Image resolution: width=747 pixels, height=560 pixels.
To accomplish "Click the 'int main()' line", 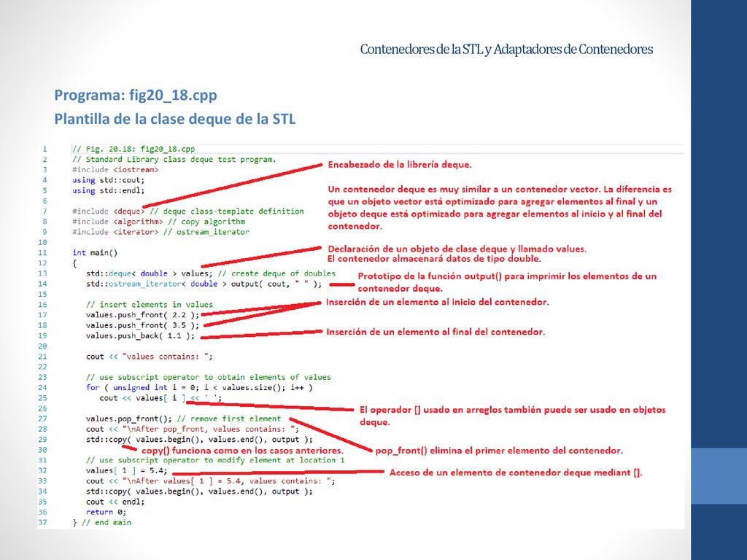I will 95,252.
